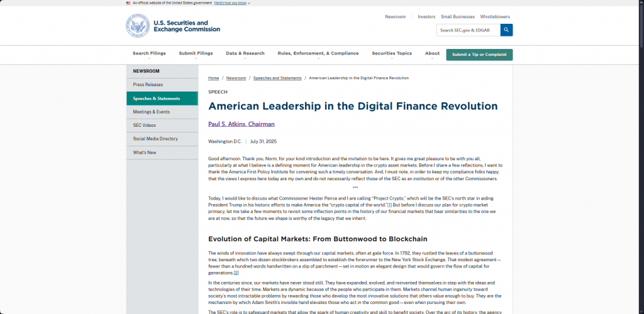
Task: Open the Submit Filings dropdown menu
Action: (x=196, y=54)
